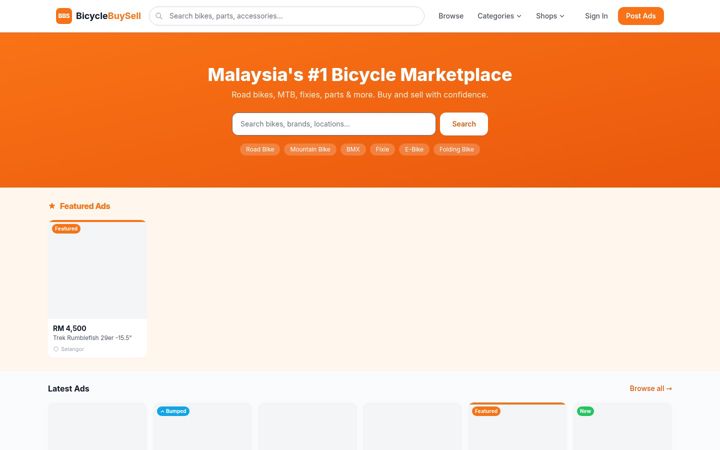This screenshot has width=720, height=450.
Task: Select the BMX quick filter chip
Action: click(x=353, y=149)
